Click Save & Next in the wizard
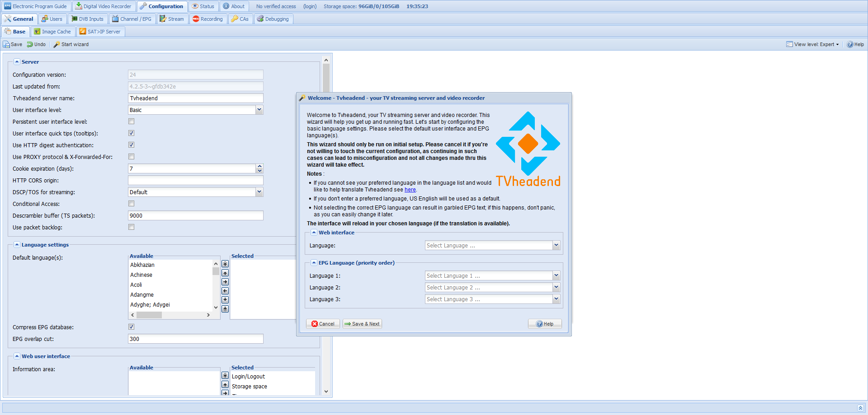This screenshot has height=415, width=868. pyautogui.click(x=362, y=324)
